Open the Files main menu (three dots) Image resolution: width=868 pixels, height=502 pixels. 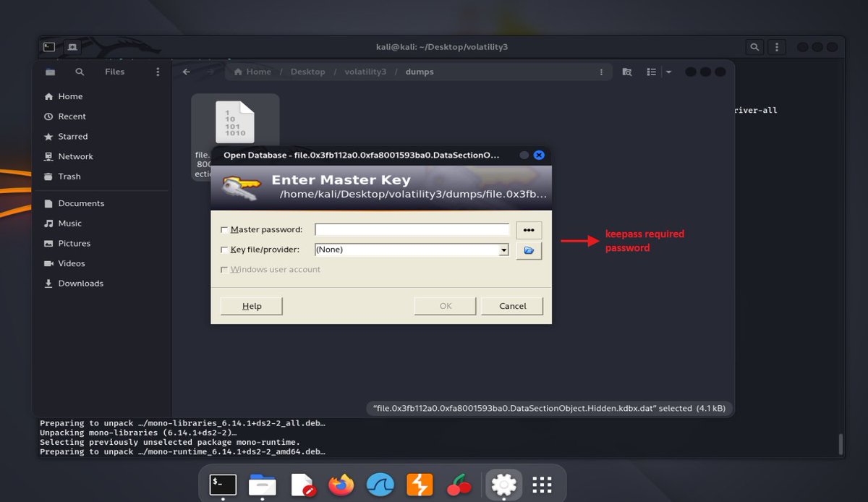pyautogui.click(x=158, y=72)
